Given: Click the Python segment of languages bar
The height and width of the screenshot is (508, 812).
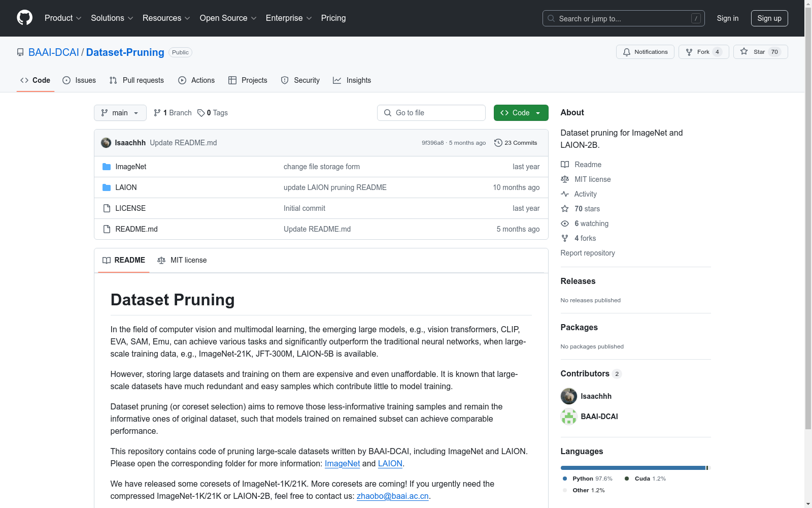Looking at the screenshot, I should [x=633, y=468].
